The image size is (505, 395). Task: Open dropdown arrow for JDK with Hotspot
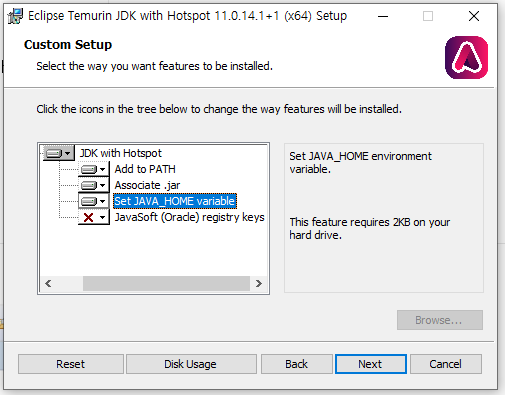coord(68,153)
